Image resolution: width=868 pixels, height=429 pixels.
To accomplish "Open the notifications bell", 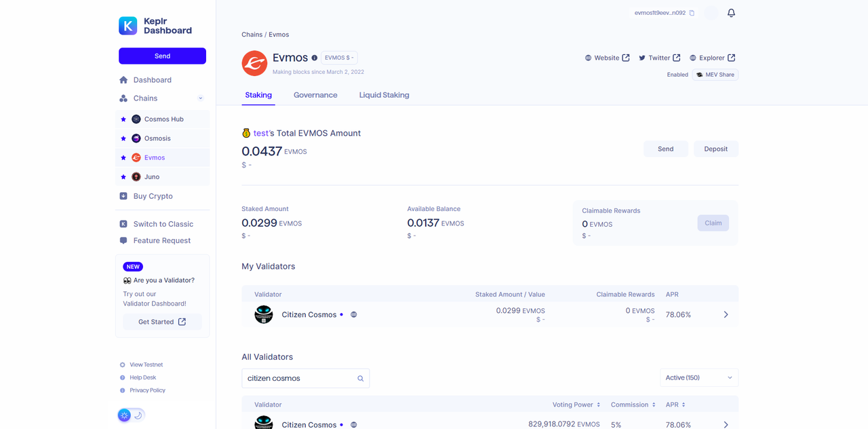I will point(731,13).
